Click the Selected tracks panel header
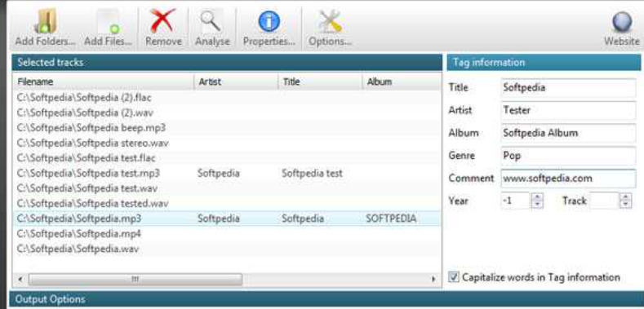This screenshot has height=309, width=644. (x=227, y=63)
